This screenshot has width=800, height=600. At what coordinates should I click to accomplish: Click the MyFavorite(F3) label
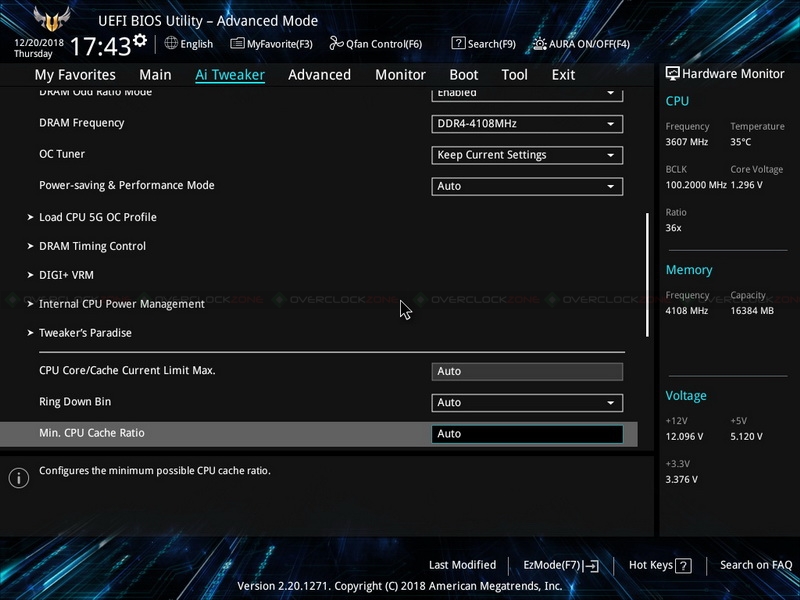(x=280, y=44)
